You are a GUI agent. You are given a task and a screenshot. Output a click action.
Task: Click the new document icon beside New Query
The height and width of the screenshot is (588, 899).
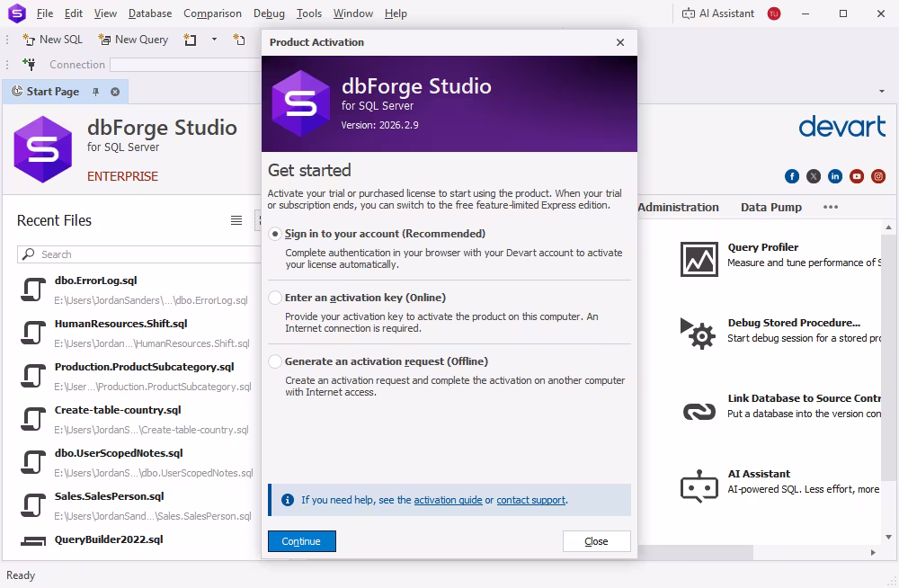point(190,40)
